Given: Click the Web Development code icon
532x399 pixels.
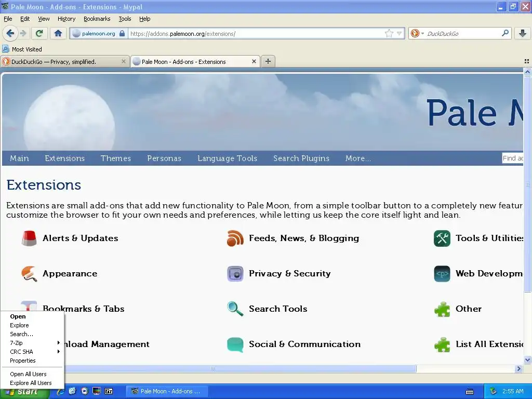Looking at the screenshot, I should 442,273.
